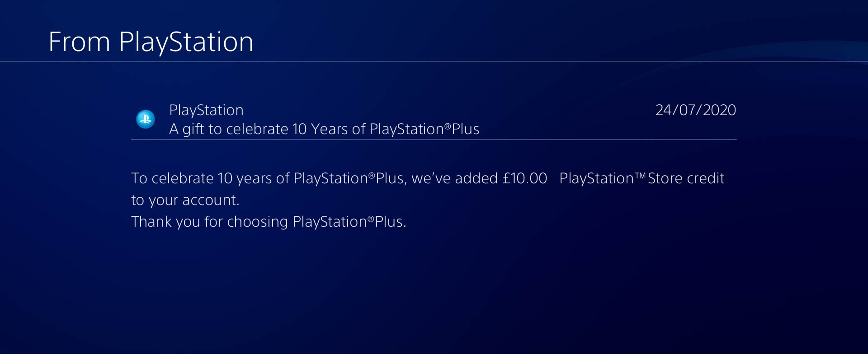Click the word "gift" in the subject
Viewport: 868px width, 354px height.
point(193,129)
